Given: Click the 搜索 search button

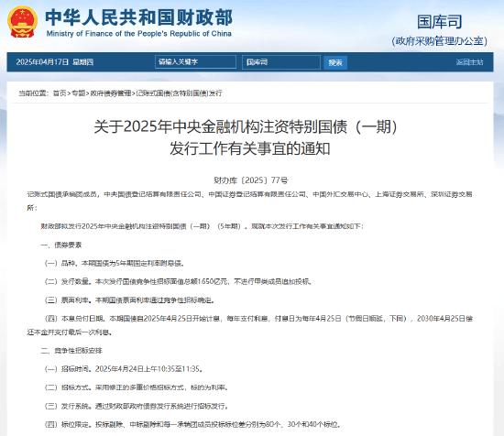Looking at the screenshot, I should 335,62.
